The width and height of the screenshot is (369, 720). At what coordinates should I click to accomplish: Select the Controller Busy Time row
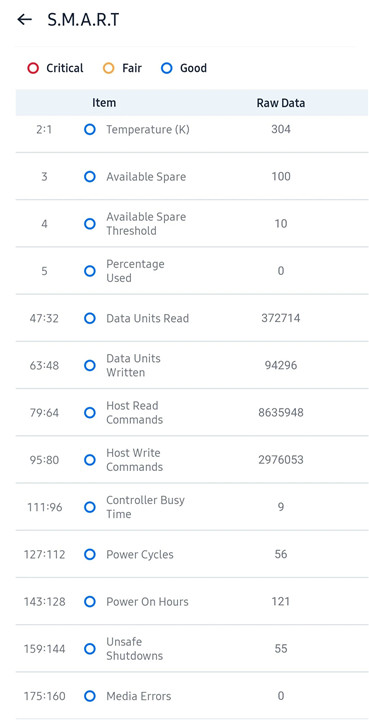point(192,507)
